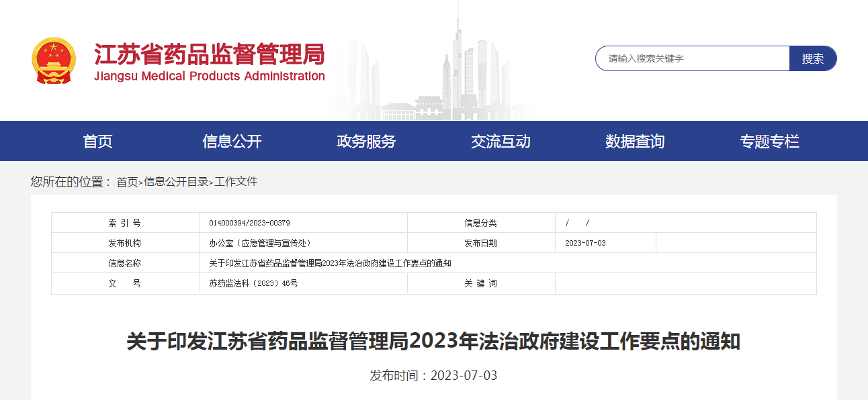The image size is (868, 400).
Task: Follow the 信息公开目录 breadcrumb link
Action: click(x=176, y=182)
